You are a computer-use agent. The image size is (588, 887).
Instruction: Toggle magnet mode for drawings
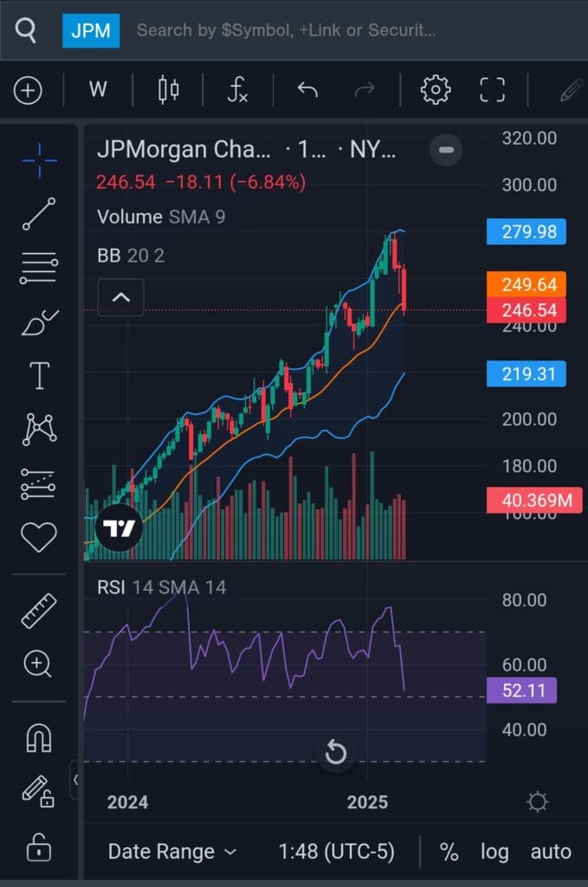coord(39,738)
